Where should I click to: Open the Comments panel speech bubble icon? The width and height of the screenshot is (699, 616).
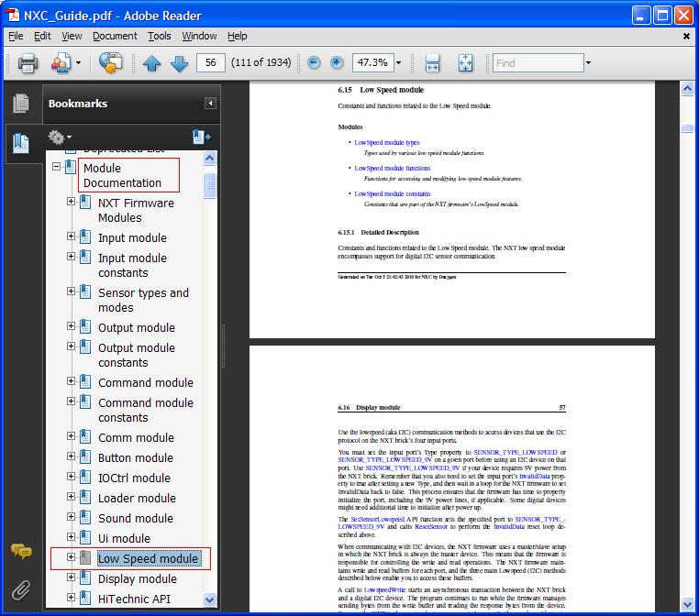click(x=21, y=551)
